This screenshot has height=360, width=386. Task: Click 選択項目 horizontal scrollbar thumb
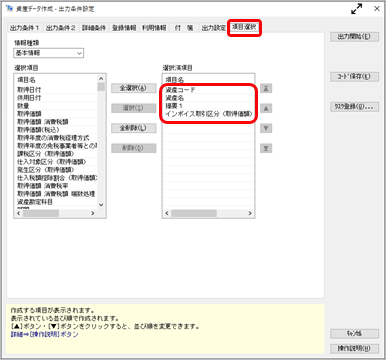coord(41,213)
